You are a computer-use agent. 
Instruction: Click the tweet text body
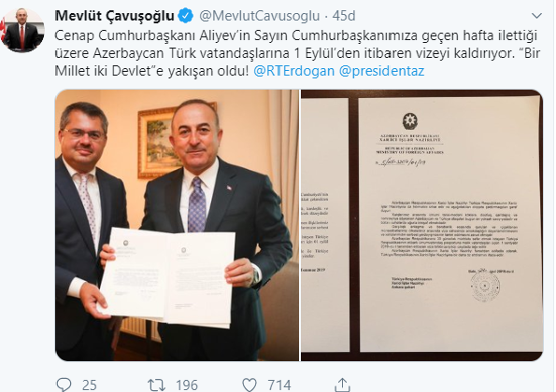(298, 53)
